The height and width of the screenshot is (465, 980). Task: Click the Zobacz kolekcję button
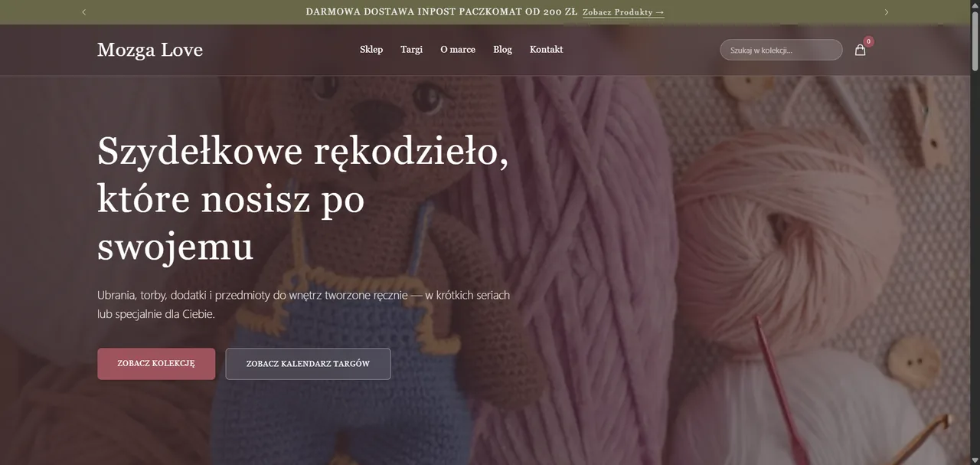[156, 364]
